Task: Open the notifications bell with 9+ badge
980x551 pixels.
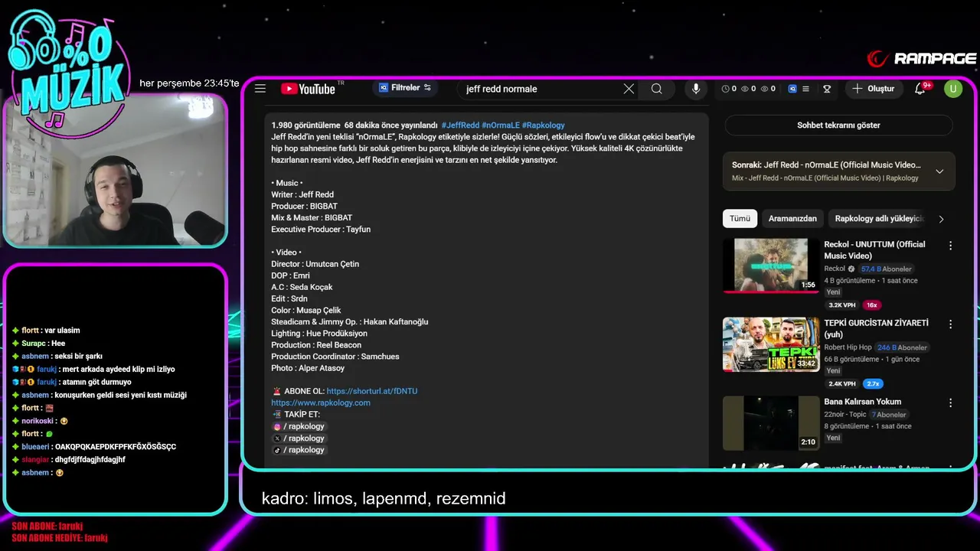Action: tap(921, 89)
